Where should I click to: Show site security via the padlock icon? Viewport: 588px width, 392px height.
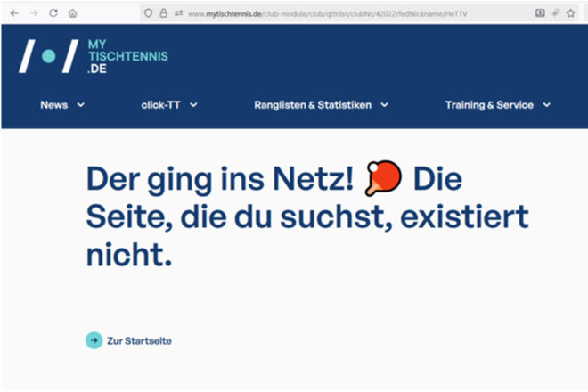pos(164,13)
